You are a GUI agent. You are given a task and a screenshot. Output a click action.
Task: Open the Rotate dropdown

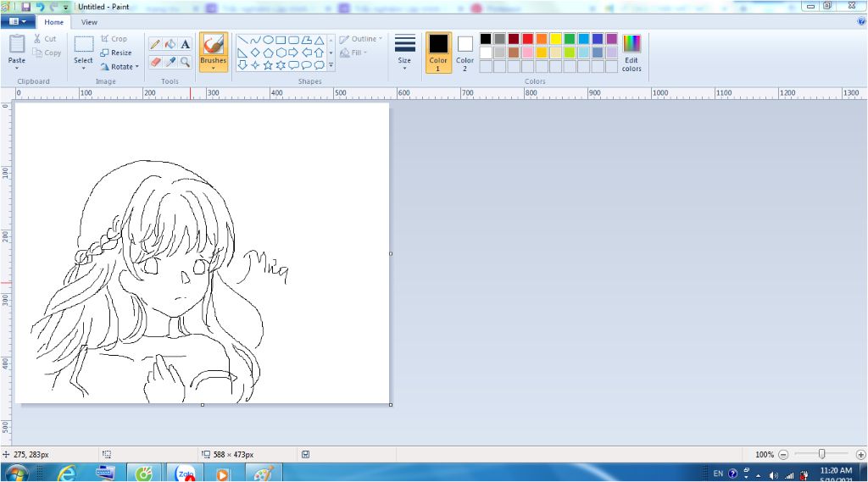(x=120, y=66)
